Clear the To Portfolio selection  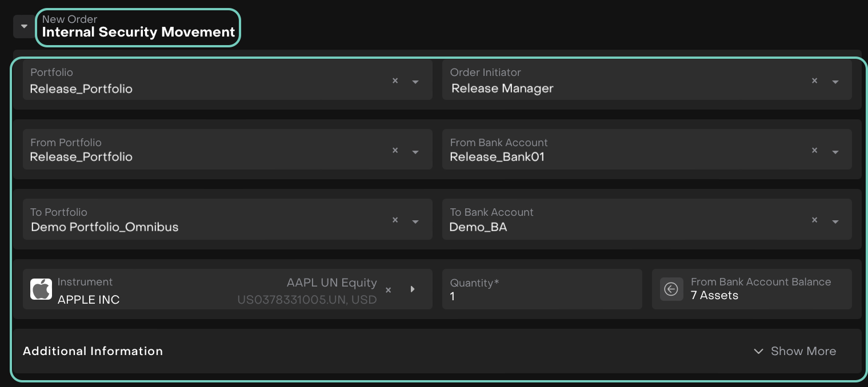395,220
